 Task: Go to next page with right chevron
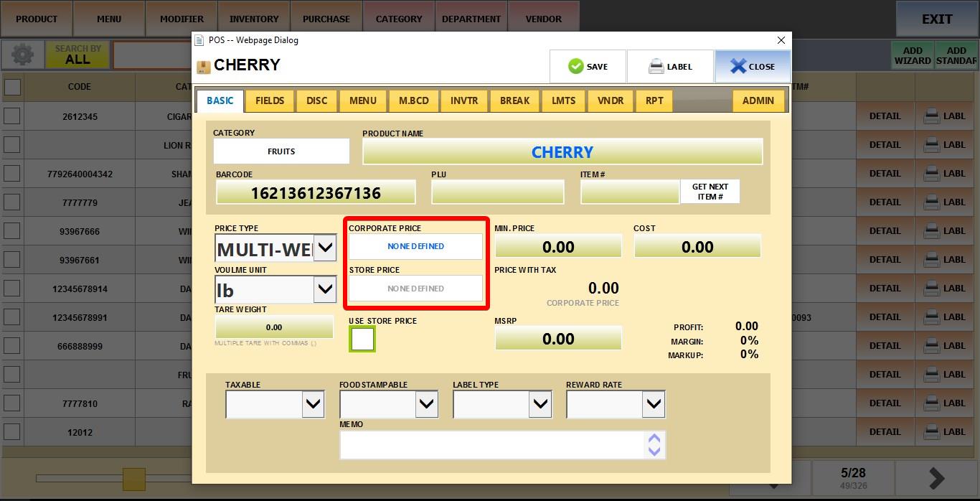(x=936, y=478)
